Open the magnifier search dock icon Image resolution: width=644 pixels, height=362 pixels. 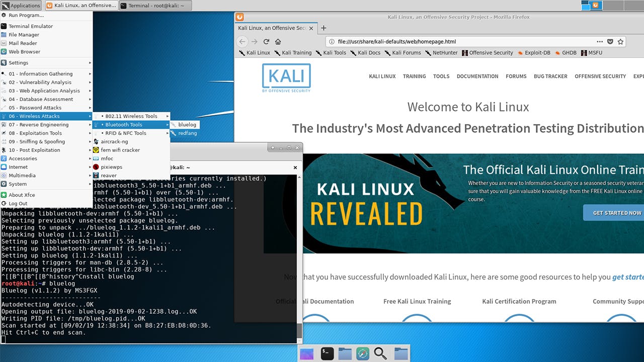[380, 353]
